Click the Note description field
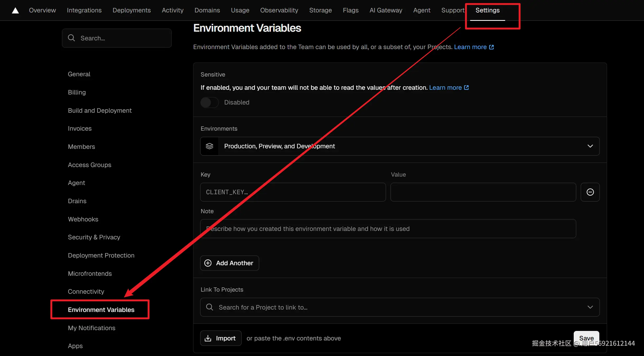 click(x=388, y=229)
